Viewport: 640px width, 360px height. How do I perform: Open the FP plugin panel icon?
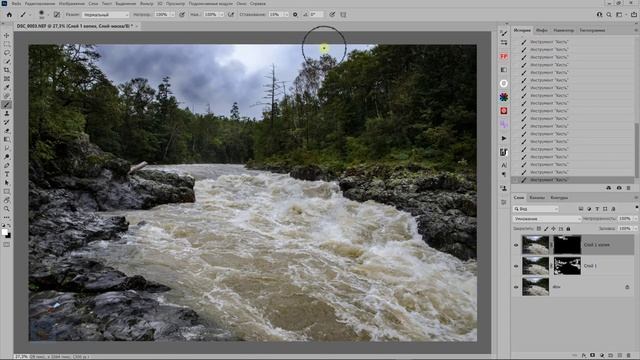pyautogui.click(x=504, y=56)
